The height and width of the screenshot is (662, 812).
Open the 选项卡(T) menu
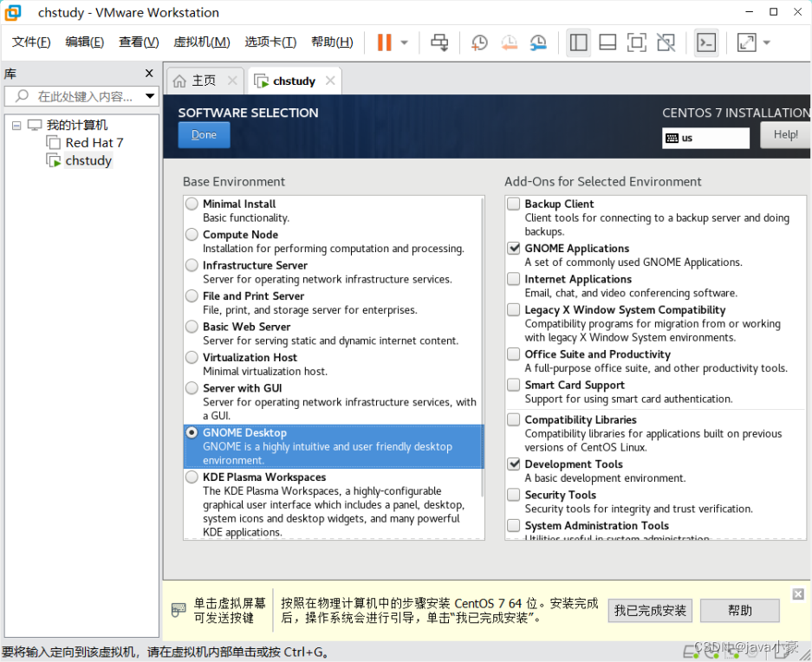point(270,42)
